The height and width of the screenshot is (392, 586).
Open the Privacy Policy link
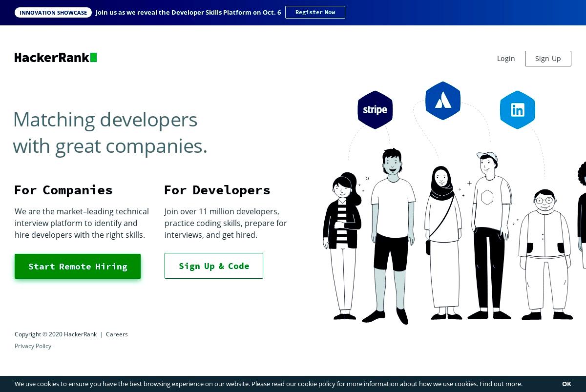33,346
